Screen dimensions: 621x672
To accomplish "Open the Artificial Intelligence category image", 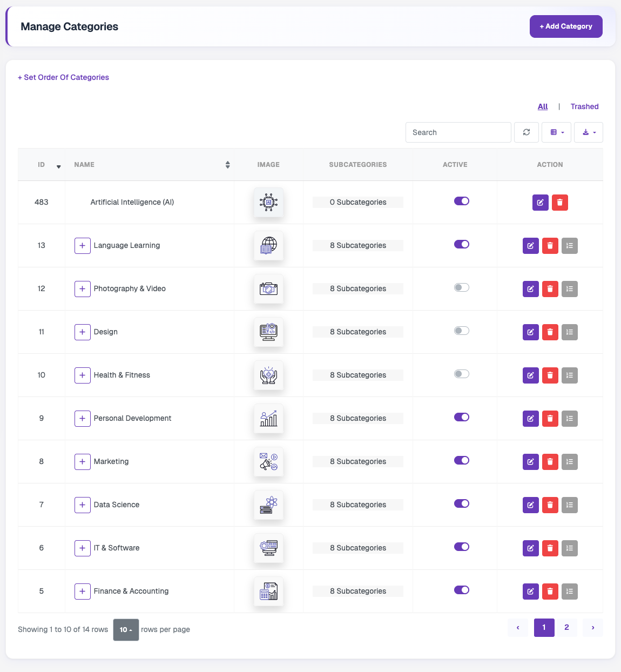I will coord(268,203).
